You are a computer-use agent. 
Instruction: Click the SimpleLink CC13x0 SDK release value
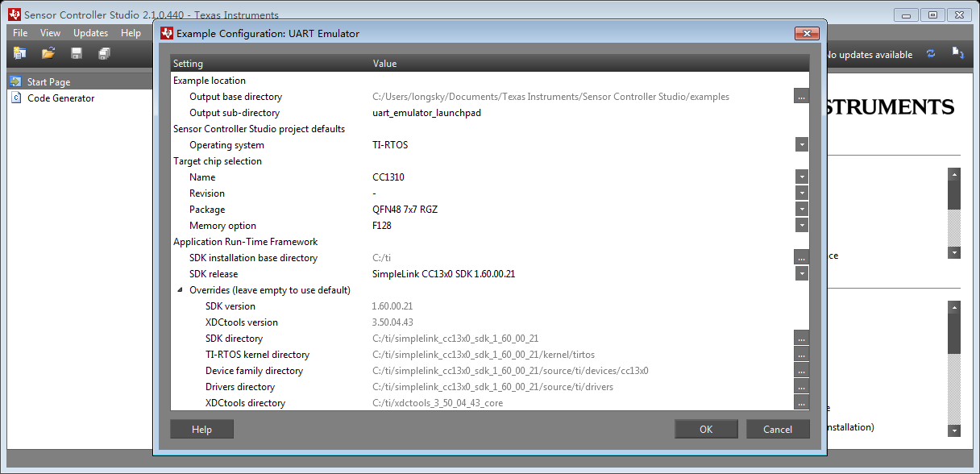[443, 274]
